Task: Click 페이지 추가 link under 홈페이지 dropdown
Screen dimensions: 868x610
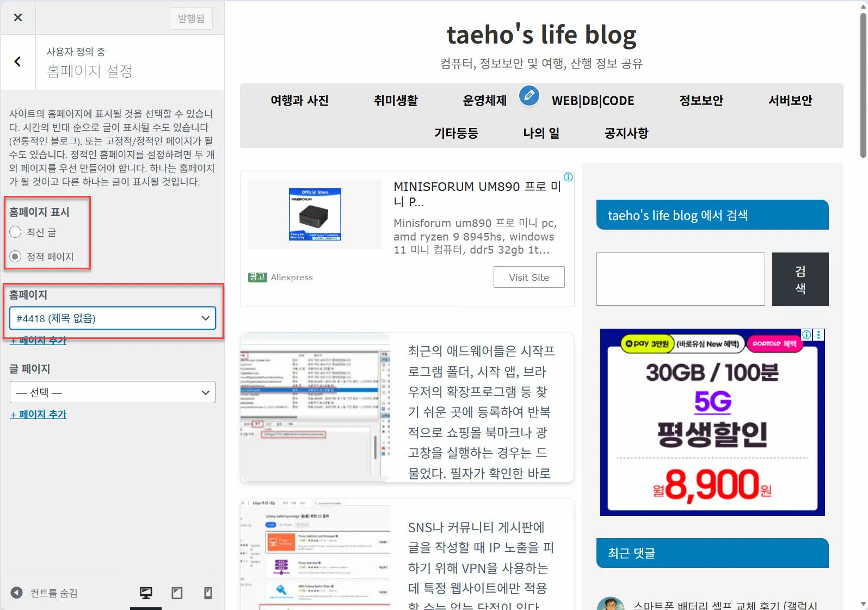Action: click(x=38, y=340)
